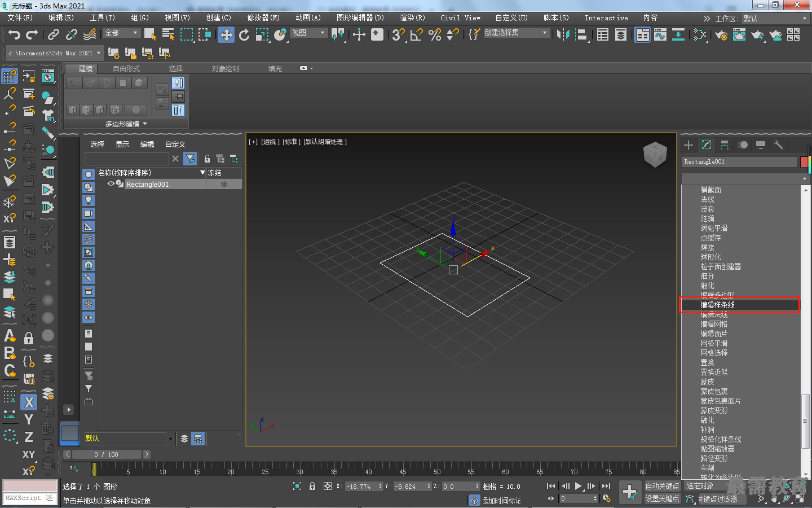Click 设置关键点 button

[x=662, y=498]
